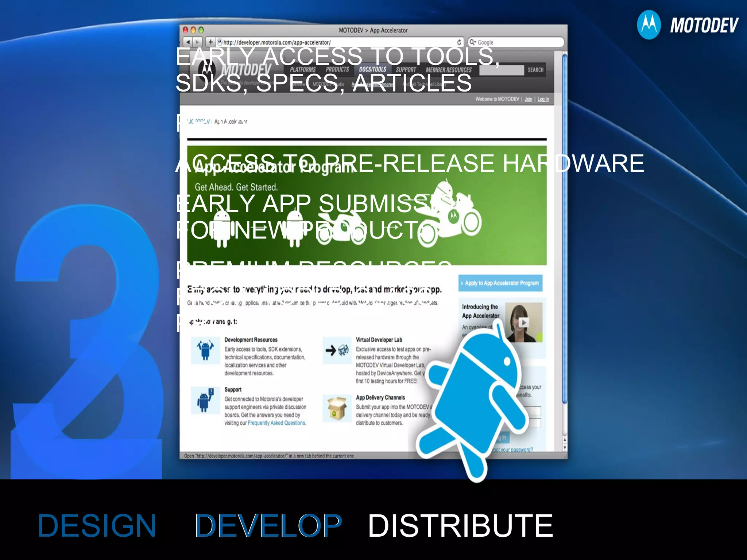
Task: Click the browser forward arrow button
Action: coord(197,42)
